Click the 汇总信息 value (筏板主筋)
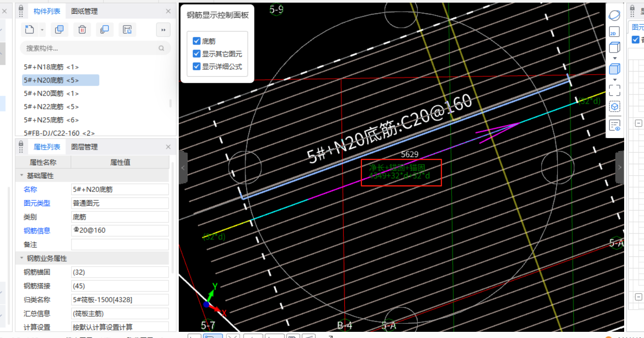 (120, 313)
